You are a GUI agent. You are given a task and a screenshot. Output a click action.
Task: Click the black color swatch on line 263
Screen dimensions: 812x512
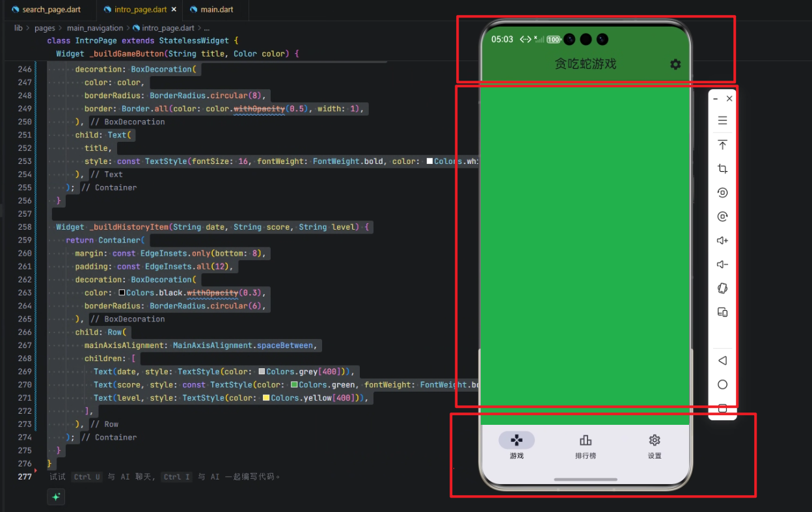click(x=122, y=293)
